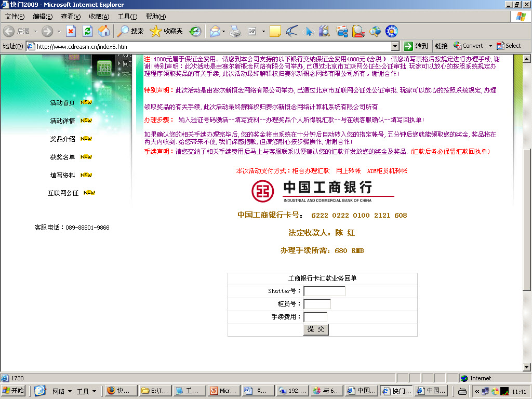Click the Forward arrow button
This screenshot has height=399, width=532.
click(x=47, y=31)
